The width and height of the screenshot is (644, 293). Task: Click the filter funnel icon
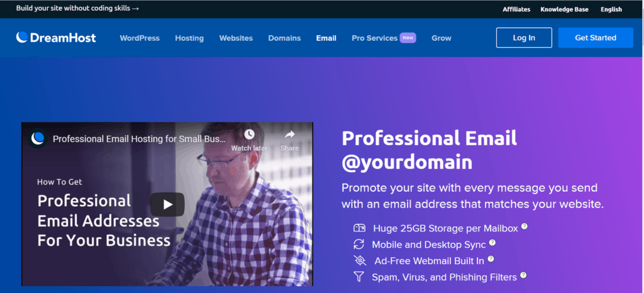[359, 277]
